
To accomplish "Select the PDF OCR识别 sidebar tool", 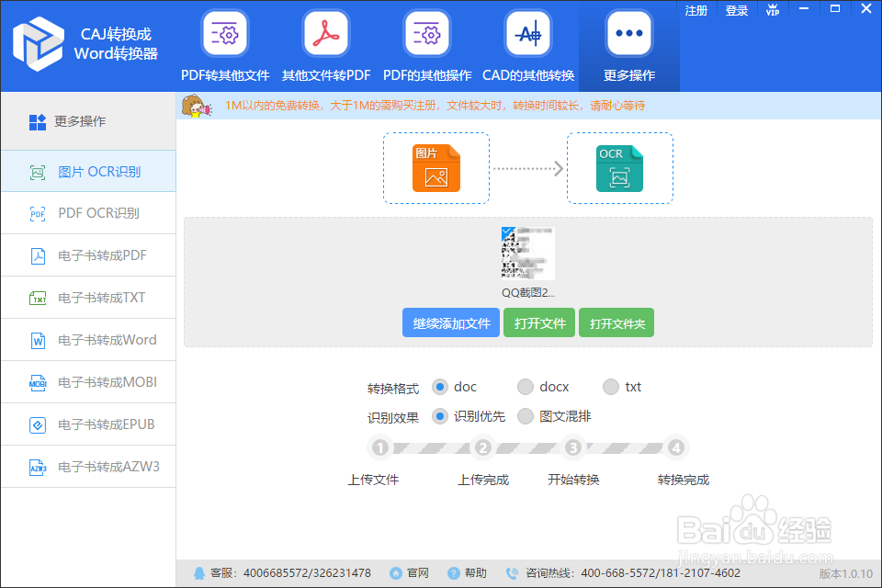I will tap(87, 213).
